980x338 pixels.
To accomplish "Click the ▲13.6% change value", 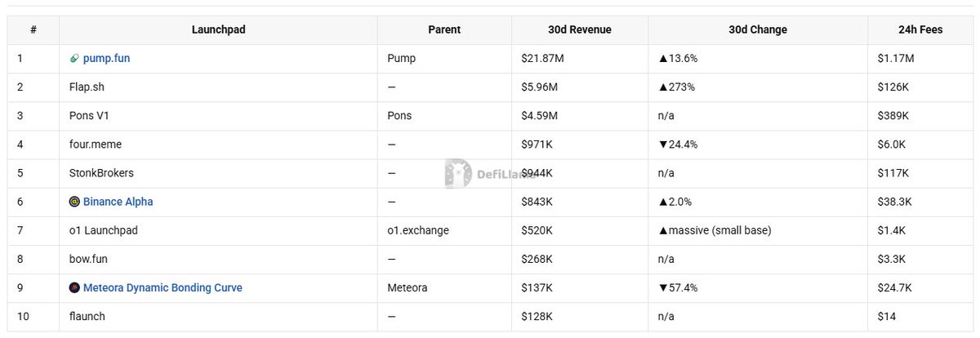I will tap(678, 59).
